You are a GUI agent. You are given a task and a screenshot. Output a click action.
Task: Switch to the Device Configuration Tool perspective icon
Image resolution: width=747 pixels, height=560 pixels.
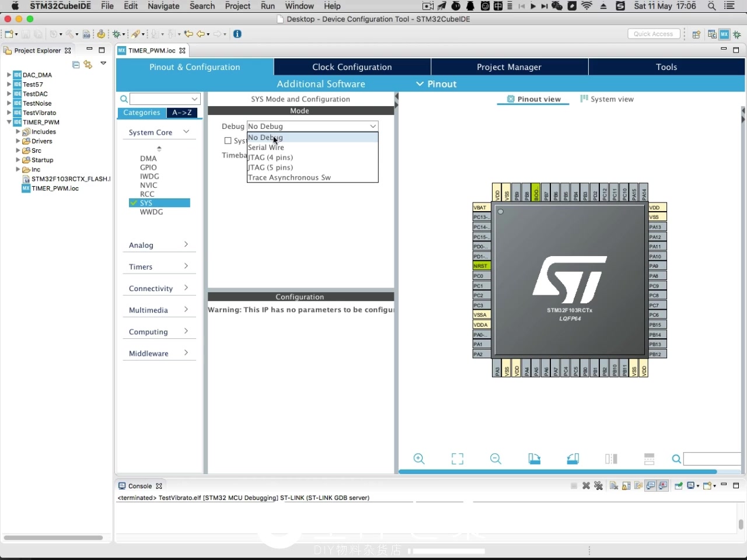pyautogui.click(x=724, y=34)
